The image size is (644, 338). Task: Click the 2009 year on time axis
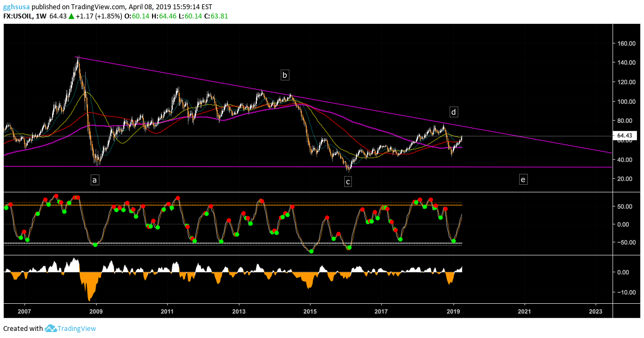pos(96,312)
